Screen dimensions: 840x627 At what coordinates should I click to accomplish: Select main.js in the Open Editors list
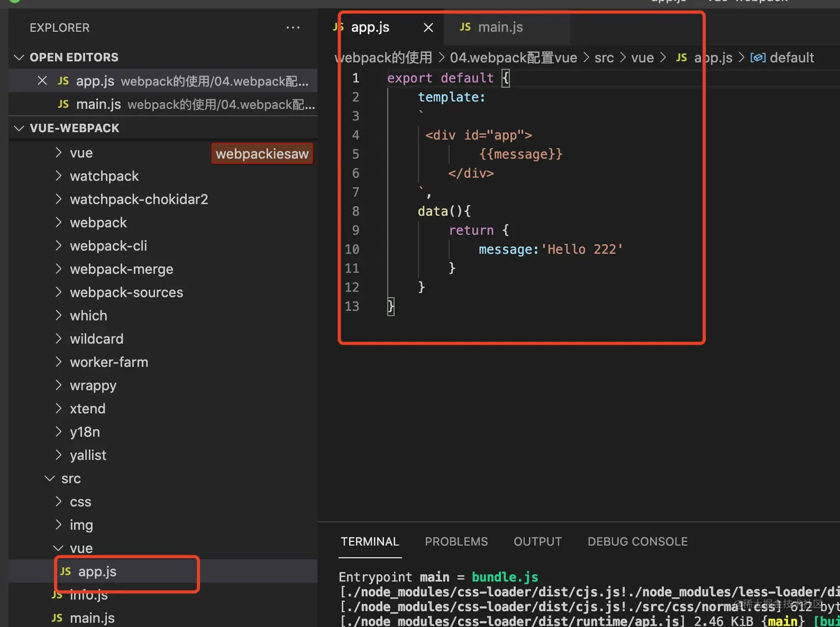(163, 104)
